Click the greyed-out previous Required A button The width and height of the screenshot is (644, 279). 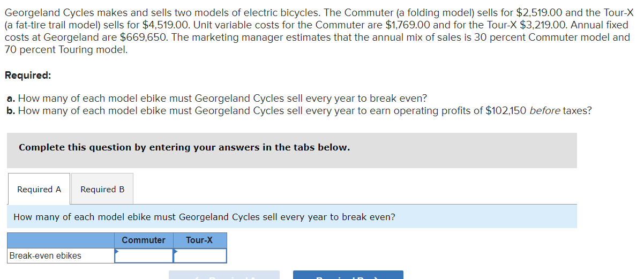(224, 275)
